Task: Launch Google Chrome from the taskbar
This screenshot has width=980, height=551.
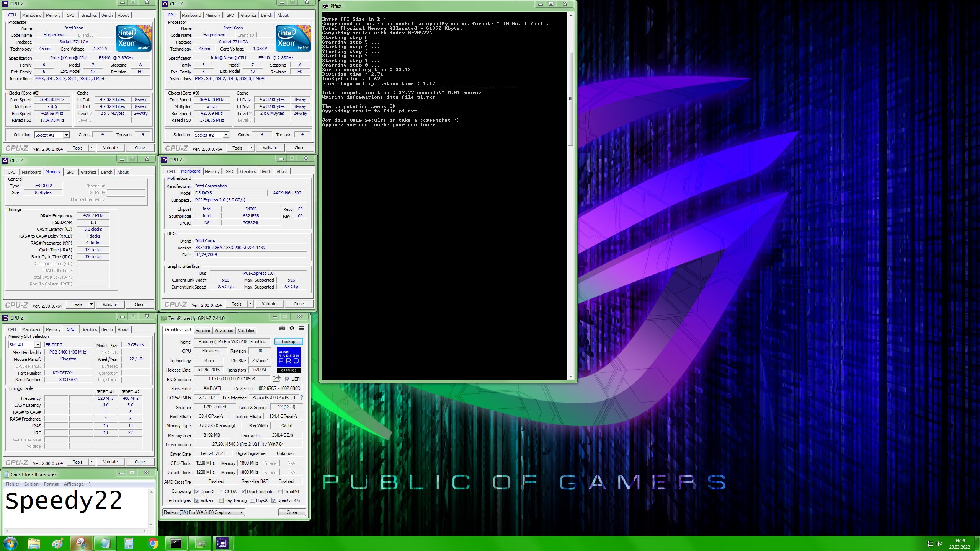Action: click(x=153, y=543)
